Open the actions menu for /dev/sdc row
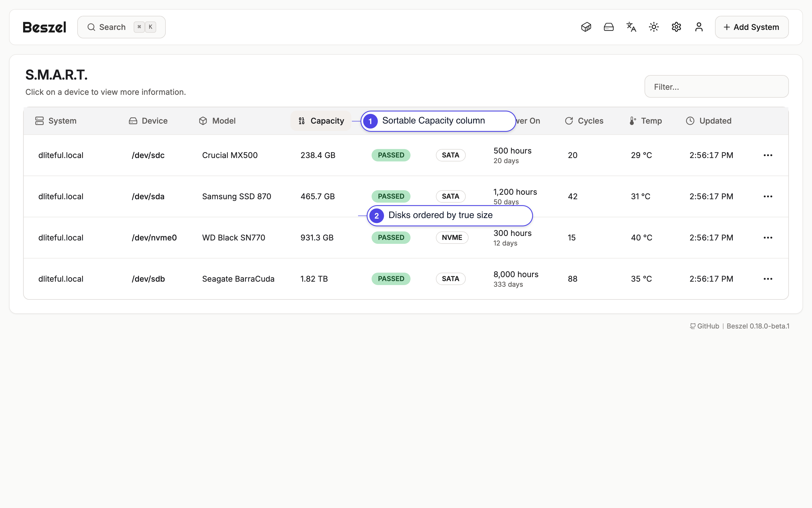Screen dimensions: 812x508 768,155
